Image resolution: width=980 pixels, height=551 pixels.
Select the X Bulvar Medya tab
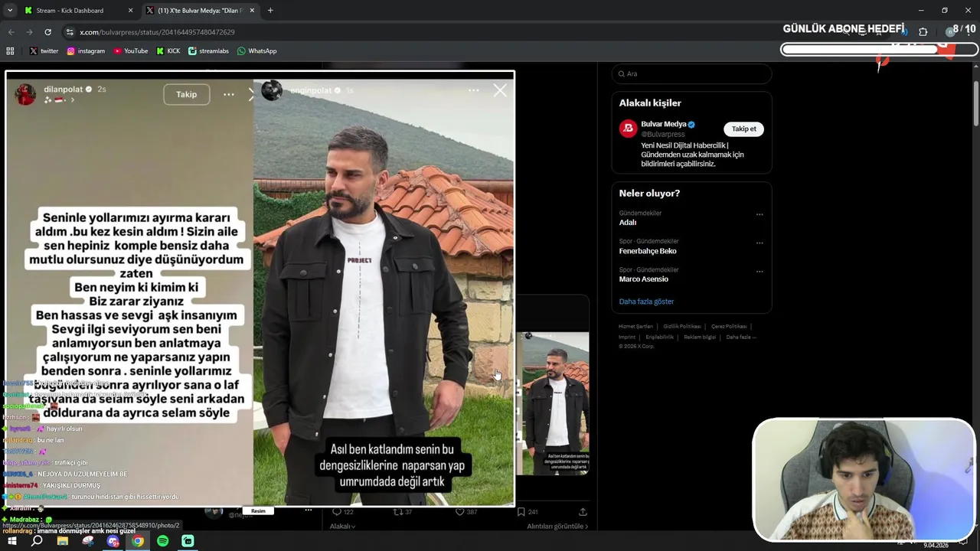coord(199,11)
